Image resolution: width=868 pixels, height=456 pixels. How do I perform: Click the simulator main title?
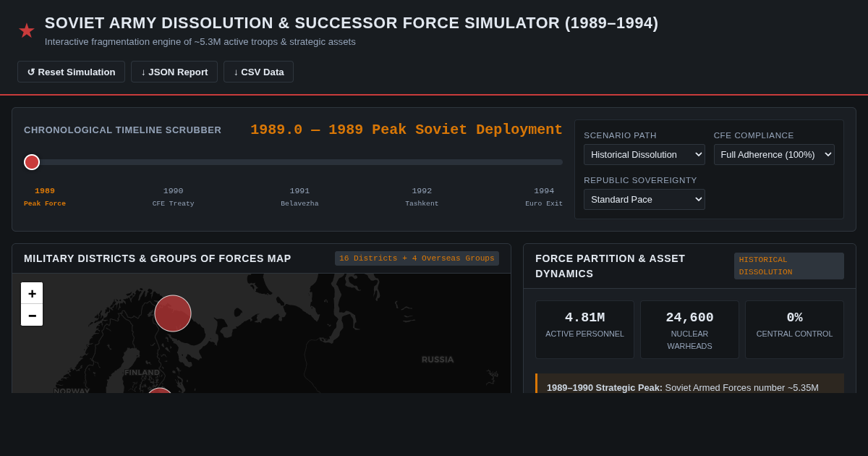(x=352, y=23)
